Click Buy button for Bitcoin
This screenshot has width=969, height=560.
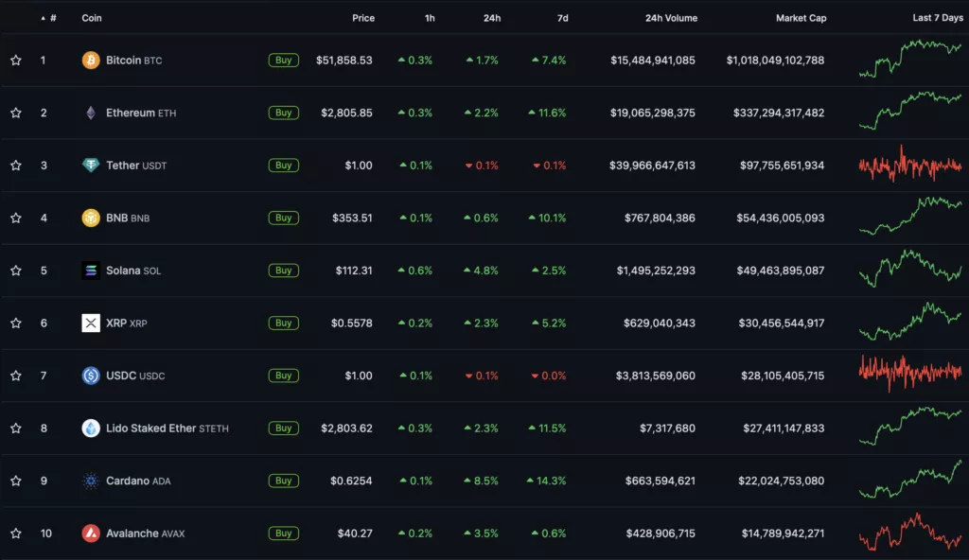(x=284, y=60)
